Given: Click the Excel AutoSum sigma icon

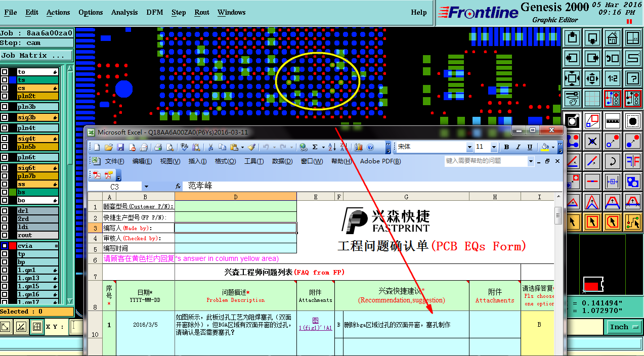Looking at the screenshot, I should coord(315,147).
